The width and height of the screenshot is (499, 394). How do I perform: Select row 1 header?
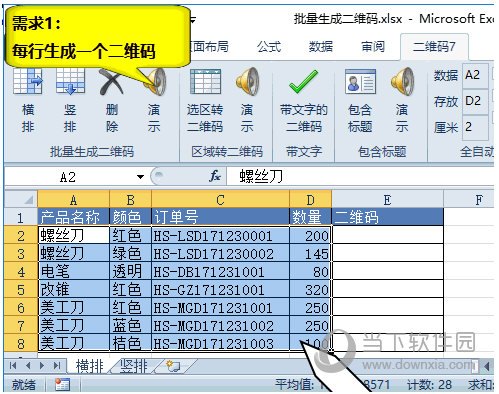point(21,218)
